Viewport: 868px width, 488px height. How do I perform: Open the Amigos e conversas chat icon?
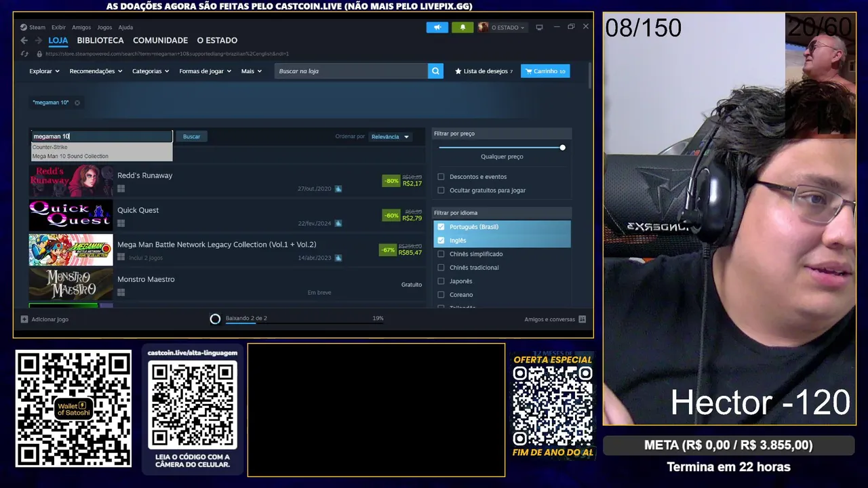coord(582,319)
